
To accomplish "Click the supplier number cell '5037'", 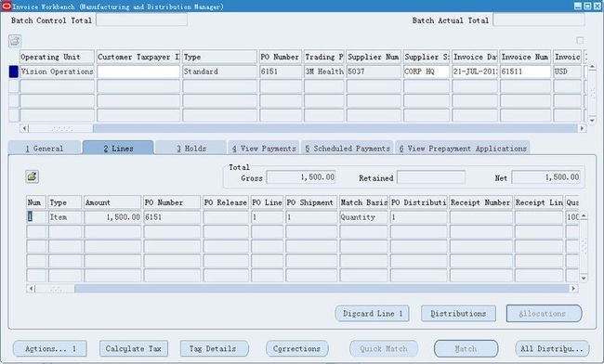I will [x=374, y=71].
